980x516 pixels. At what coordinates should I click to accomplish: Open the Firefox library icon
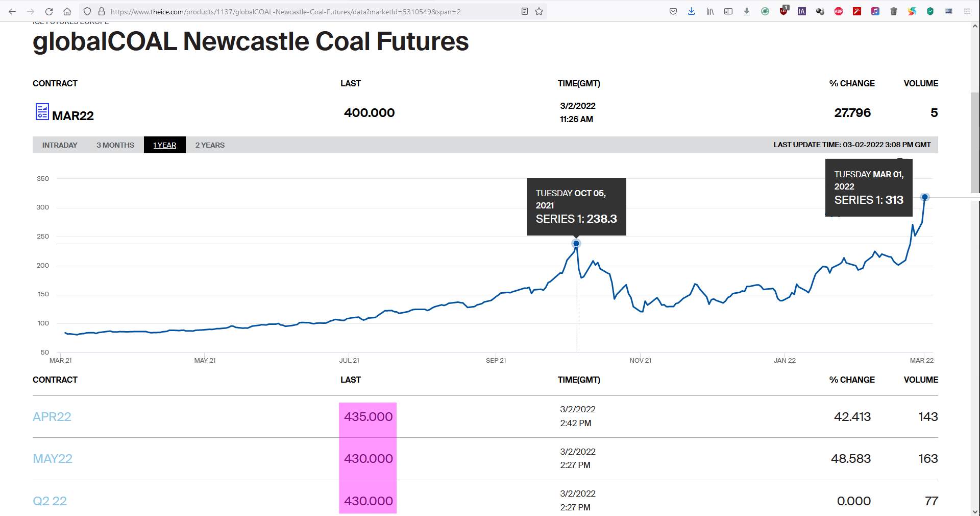click(x=710, y=11)
